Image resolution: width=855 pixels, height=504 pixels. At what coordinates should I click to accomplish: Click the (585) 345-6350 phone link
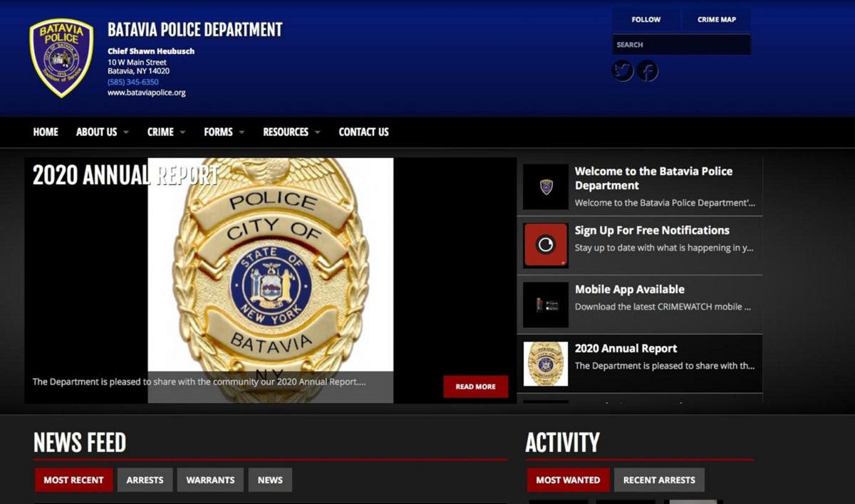pos(133,82)
